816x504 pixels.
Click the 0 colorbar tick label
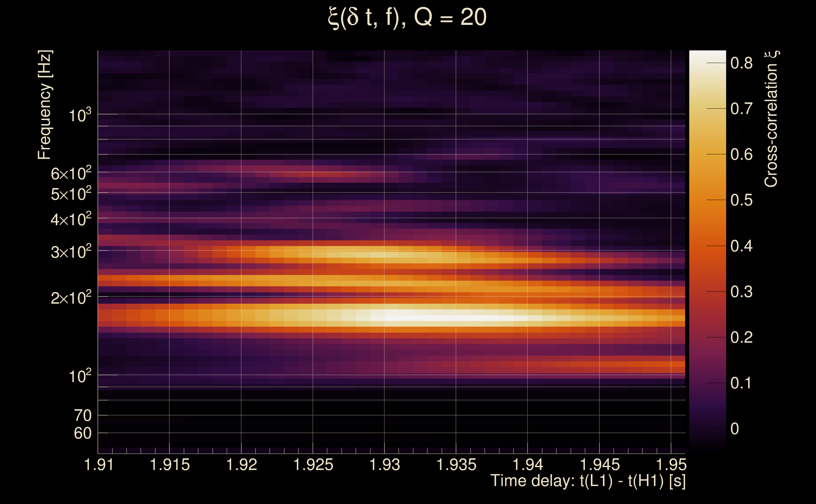click(735, 429)
